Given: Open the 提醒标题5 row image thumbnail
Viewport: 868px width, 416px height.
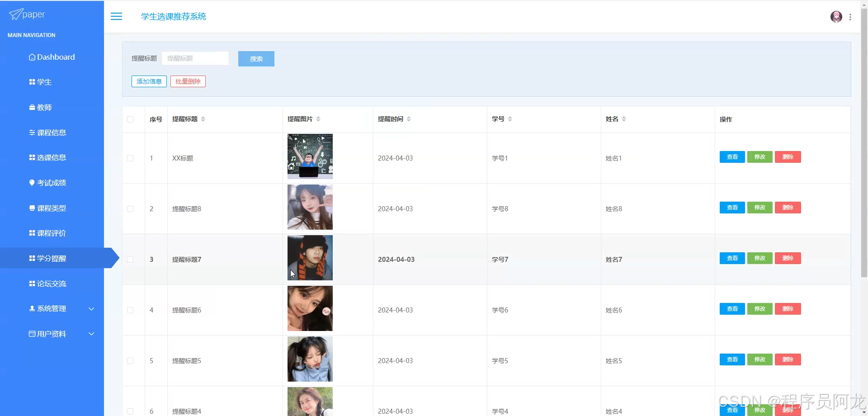Looking at the screenshot, I should (x=310, y=359).
